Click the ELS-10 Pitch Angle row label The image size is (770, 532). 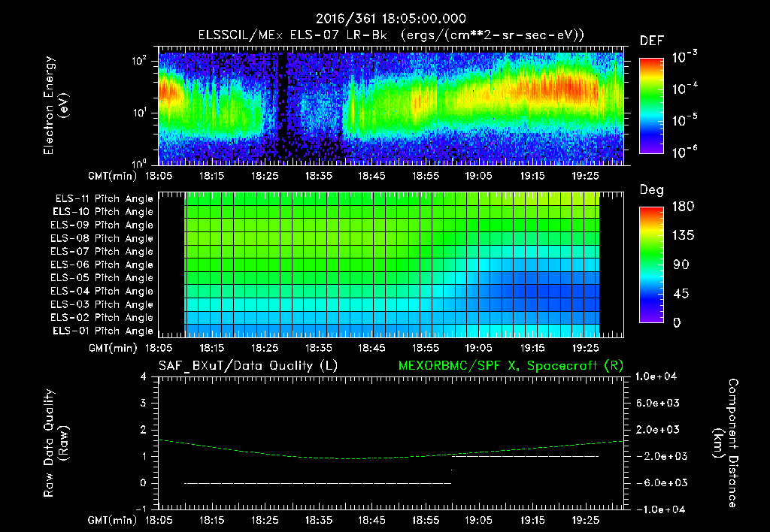coord(103,212)
